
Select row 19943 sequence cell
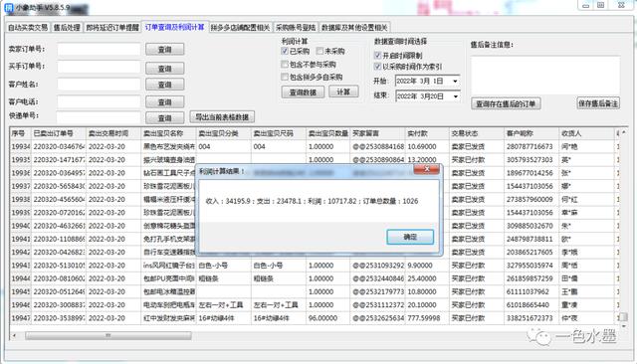(x=20, y=266)
